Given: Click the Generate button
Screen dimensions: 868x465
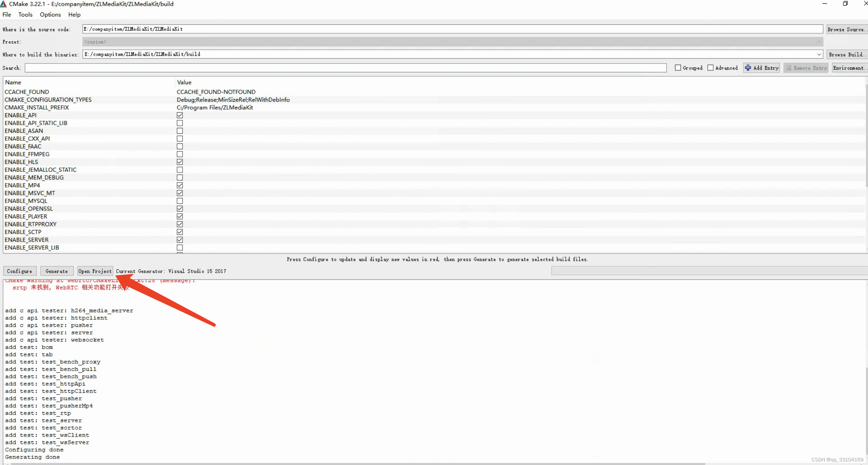Looking at the screenshot, I should (x=56, y=271).
